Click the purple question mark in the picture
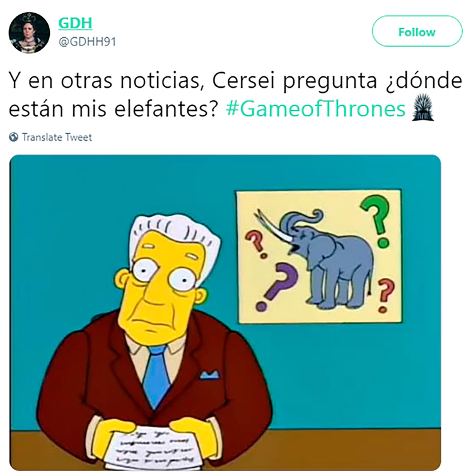The width and height of the screenshot is (473, 476). point(277,286)
